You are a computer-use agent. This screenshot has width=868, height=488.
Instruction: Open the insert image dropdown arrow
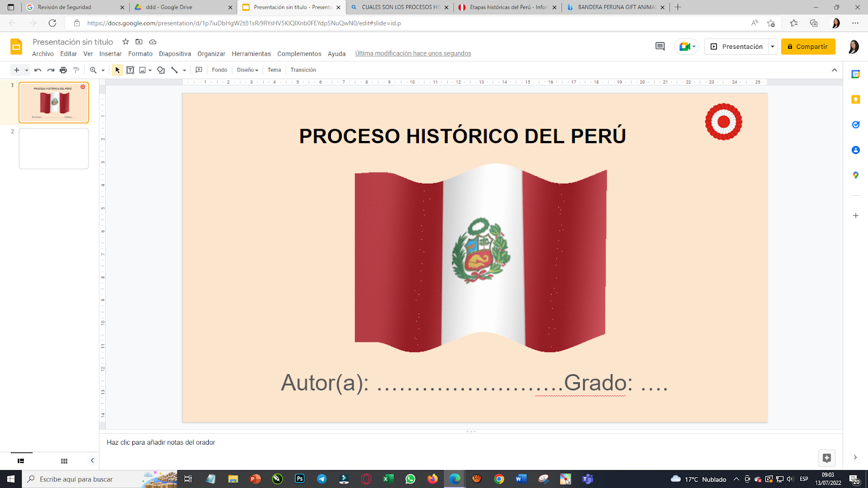coord(150,70)
